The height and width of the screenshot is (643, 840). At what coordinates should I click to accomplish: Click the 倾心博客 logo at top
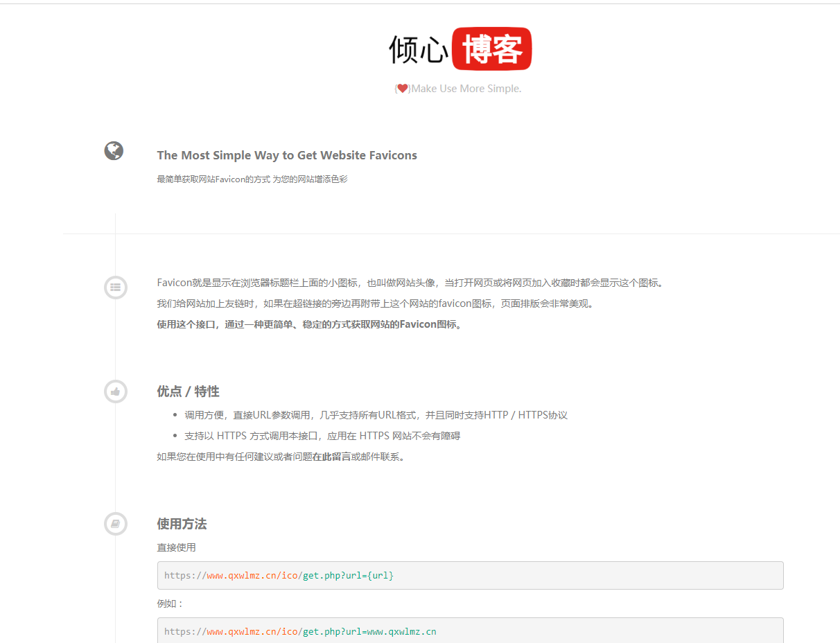coord(460,49)
